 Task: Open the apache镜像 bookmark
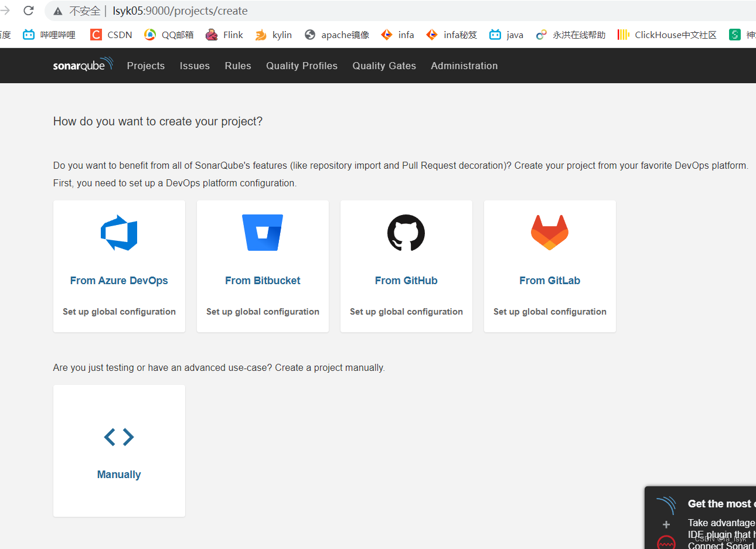tap(337, 35)
